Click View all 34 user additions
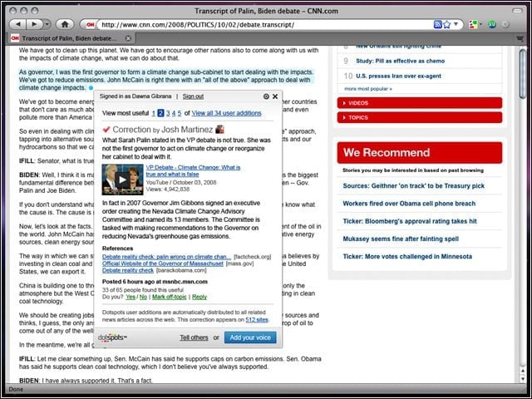Image resolution: width=532 pixels, height=399 pixels. (x=226, y=113)
